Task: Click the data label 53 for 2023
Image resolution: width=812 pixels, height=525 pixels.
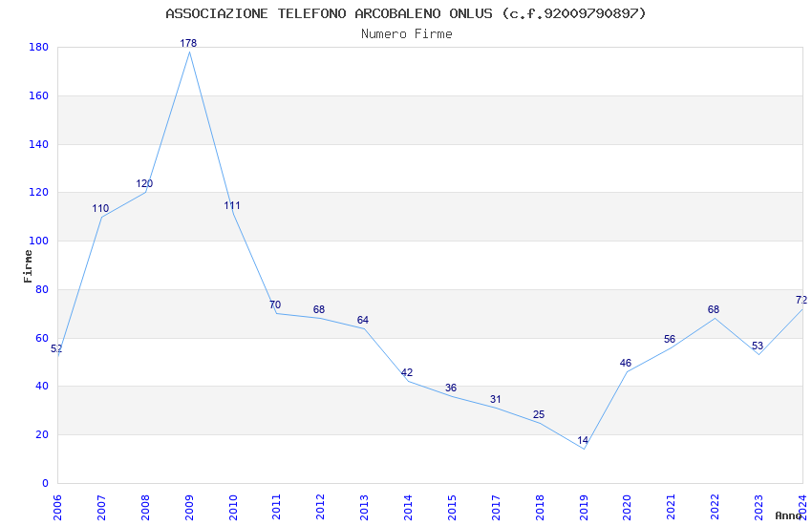Action: point(758,346)
